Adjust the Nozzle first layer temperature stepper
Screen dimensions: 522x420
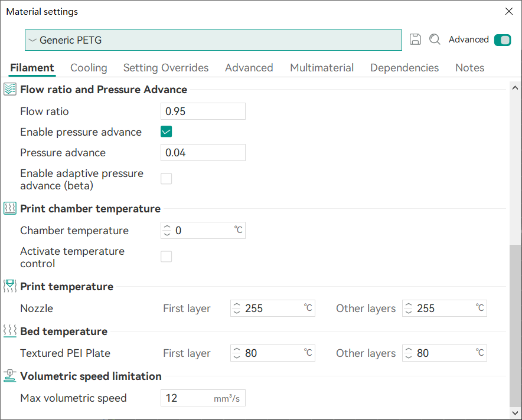point(236,309)
